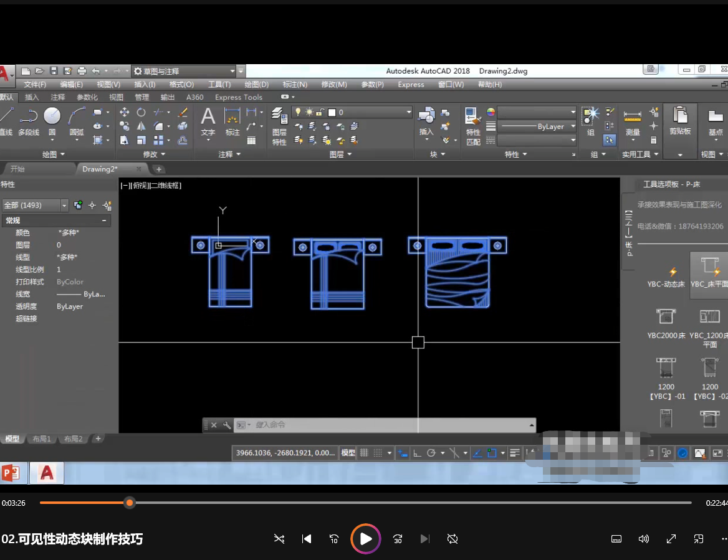Open the 格式(O) menu
728x560 pixels.
pos(181,85)
